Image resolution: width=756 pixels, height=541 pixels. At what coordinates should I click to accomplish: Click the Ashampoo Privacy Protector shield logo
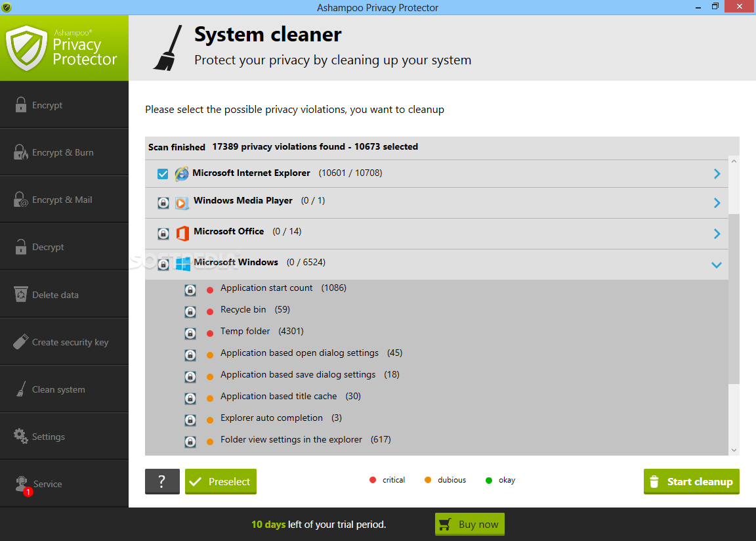[x=26, y=48]
